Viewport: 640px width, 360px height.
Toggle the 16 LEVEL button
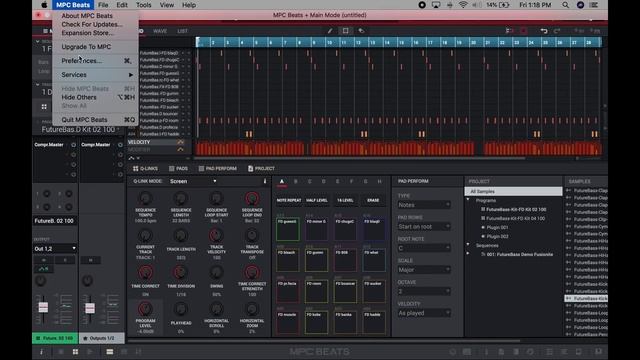tap(345, 200)
